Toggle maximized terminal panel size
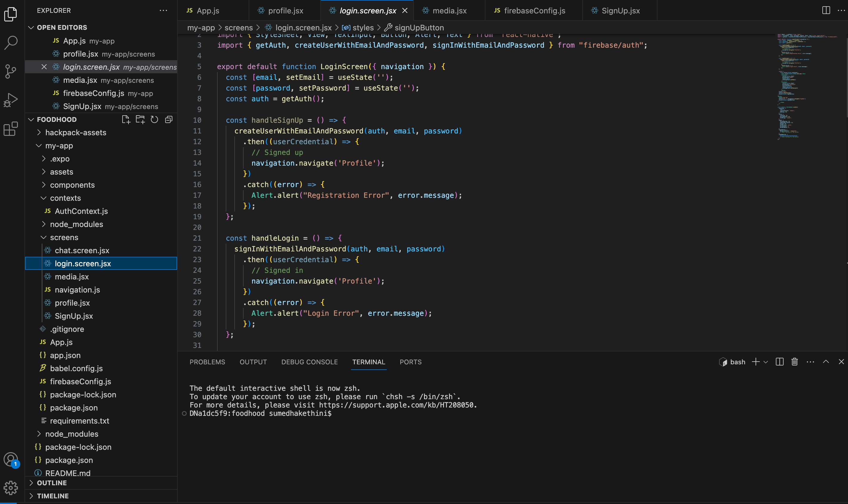Image resolution: width=848 pixels, height=504 pixels. (826, 362)
